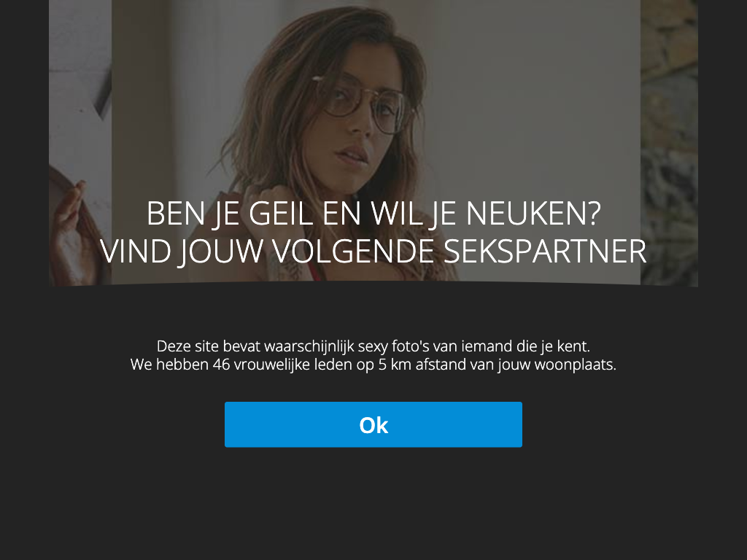
Task: Click the blue Ok button
Action: click(373, 424)
